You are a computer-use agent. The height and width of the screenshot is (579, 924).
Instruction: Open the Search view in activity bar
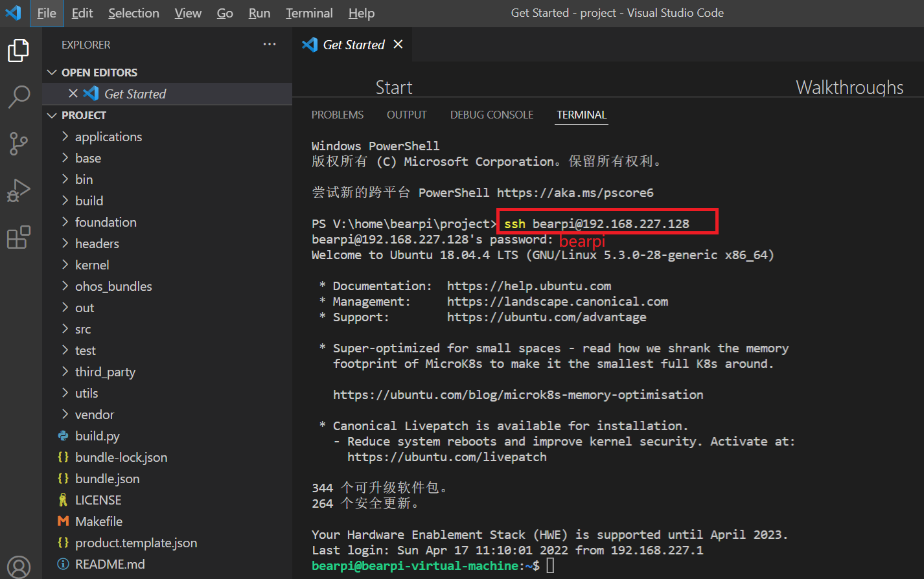18,96
